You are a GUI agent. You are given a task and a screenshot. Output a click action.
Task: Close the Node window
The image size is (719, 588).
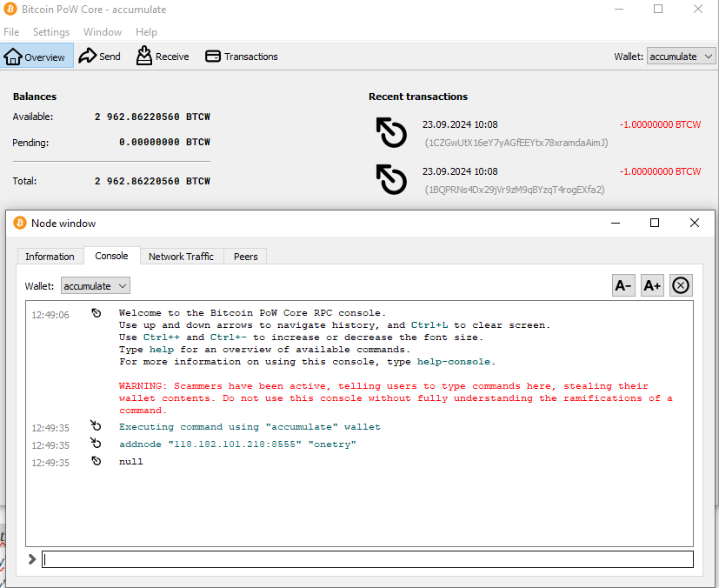click(x=695, y=223)
